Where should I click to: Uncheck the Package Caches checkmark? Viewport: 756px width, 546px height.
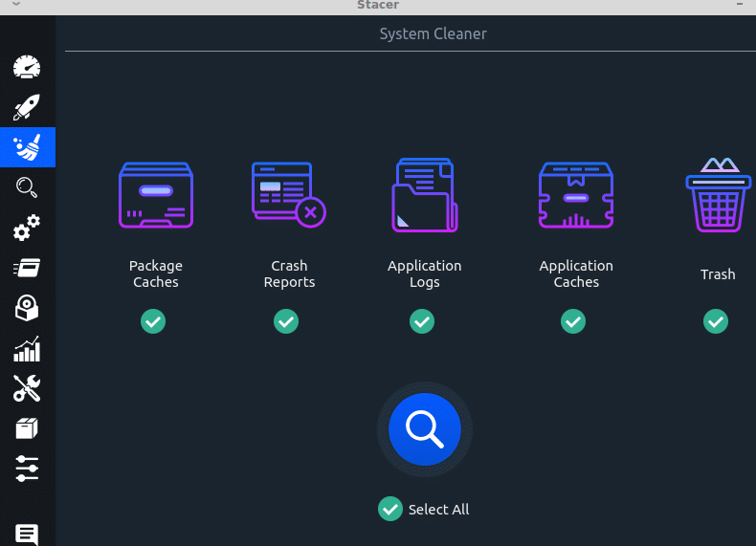(x=153, y=321)
